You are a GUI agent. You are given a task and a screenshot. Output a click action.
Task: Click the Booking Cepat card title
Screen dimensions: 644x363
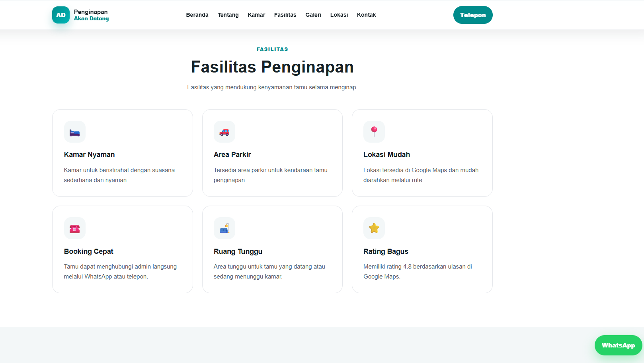(x=89, y=251)
